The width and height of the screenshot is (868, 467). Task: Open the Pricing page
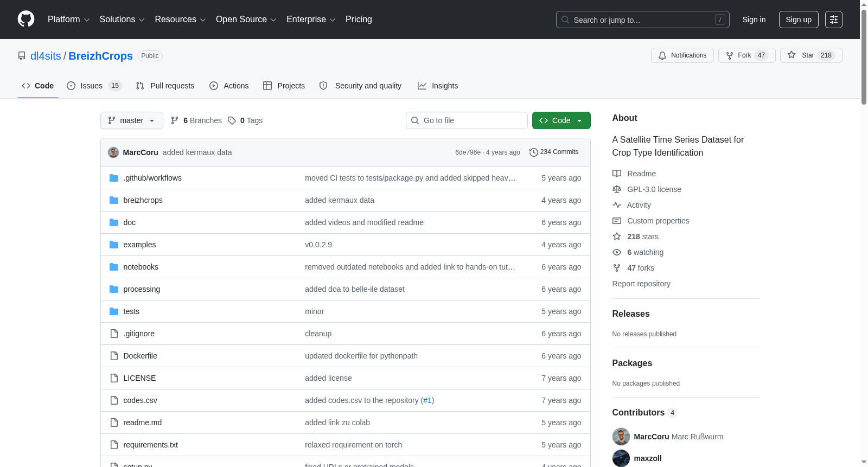coord(359,20)
